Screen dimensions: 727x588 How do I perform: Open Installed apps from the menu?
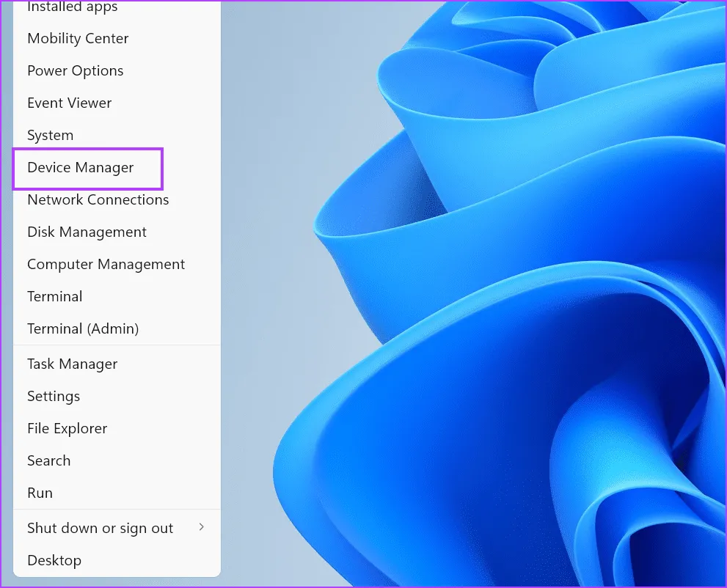pos(72,7)
